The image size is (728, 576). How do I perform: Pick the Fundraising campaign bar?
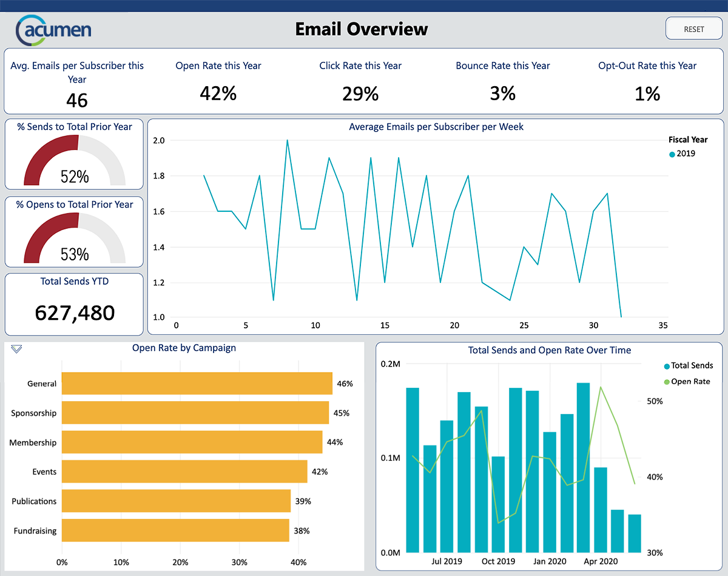pyautogui.click(x=175, y=530)
